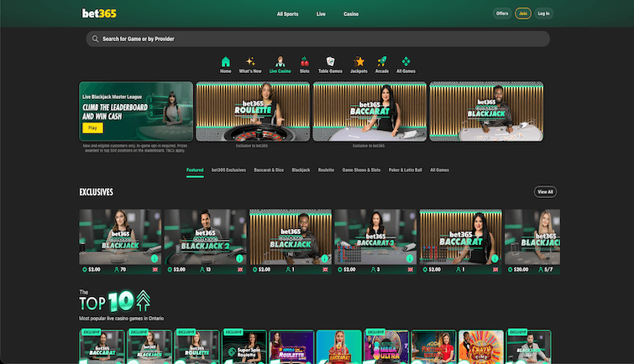Show info for Baccarat 2 exclusive table
Viewport: 634px width, 364px height.
(x=410, y=258)
